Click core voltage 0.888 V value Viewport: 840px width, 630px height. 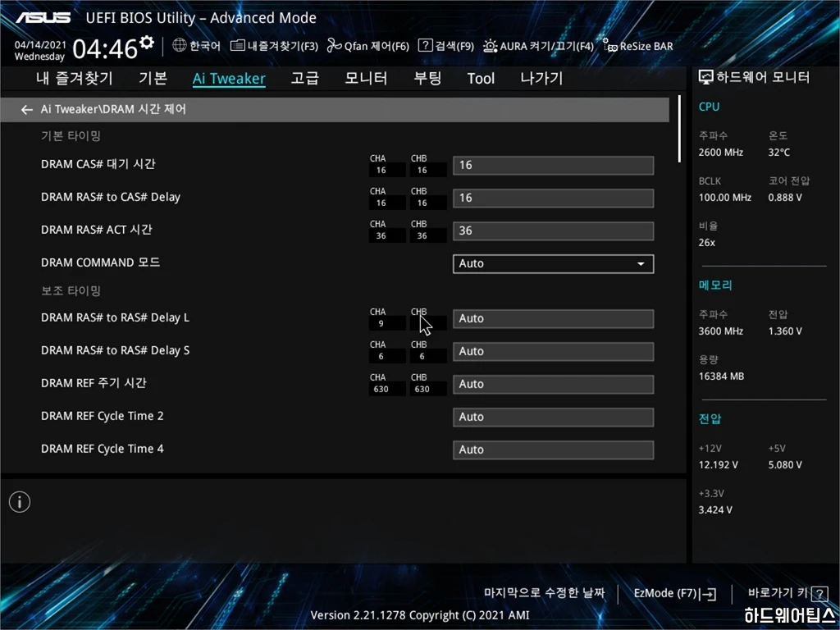[x=785, y=198]
